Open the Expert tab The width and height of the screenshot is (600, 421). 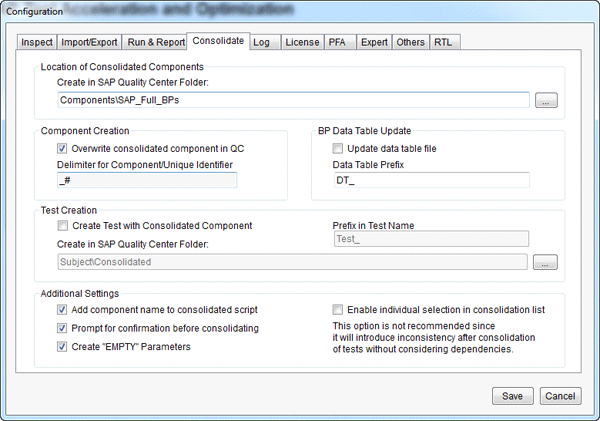pyautogui.click(x=373, y=43)
